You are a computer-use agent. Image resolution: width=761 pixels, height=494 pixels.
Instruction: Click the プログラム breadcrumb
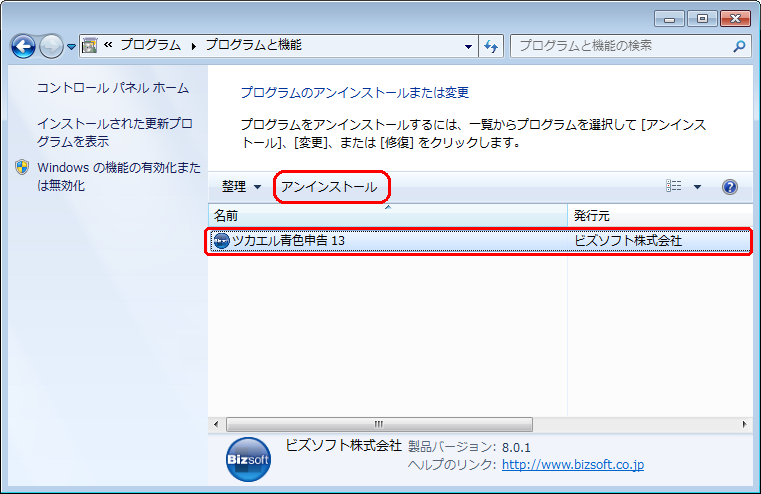(151, 45)
